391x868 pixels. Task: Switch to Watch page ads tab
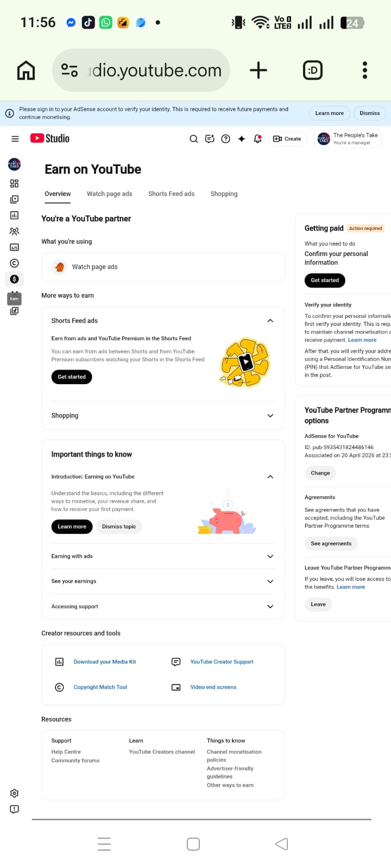[x=110, y=194]
